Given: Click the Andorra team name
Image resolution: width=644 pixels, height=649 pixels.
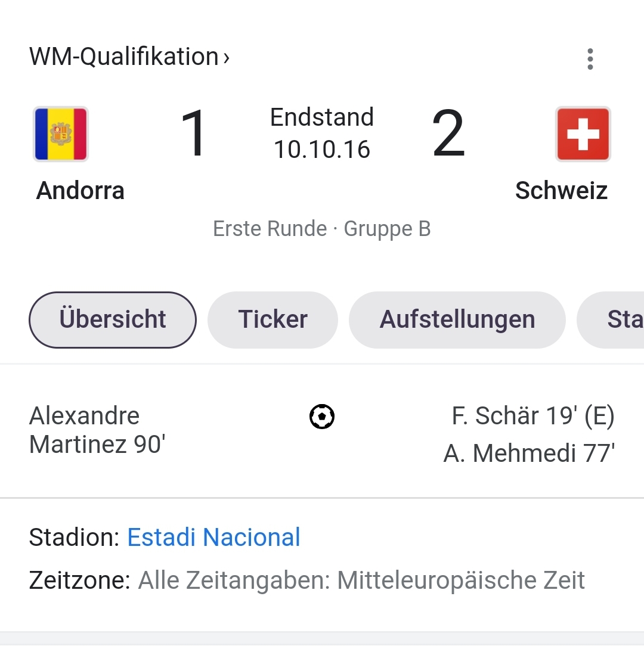Looking at the screenshot, I should pyautogui.click(x=80, y=191).
